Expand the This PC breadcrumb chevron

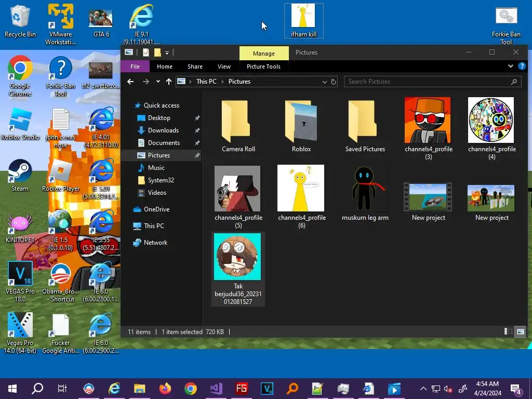(x=222, y=82)
